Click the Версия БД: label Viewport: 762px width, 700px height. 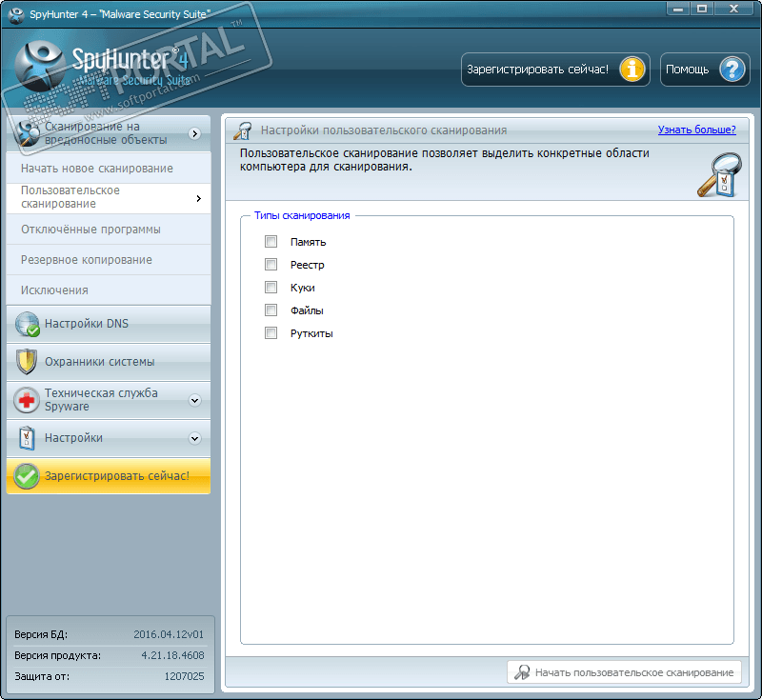click(41, 634)
